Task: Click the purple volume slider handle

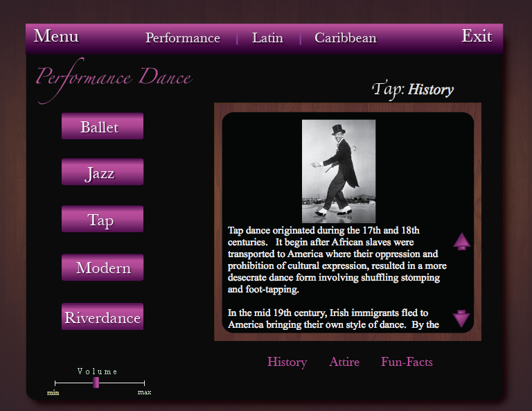Action: 96,383
